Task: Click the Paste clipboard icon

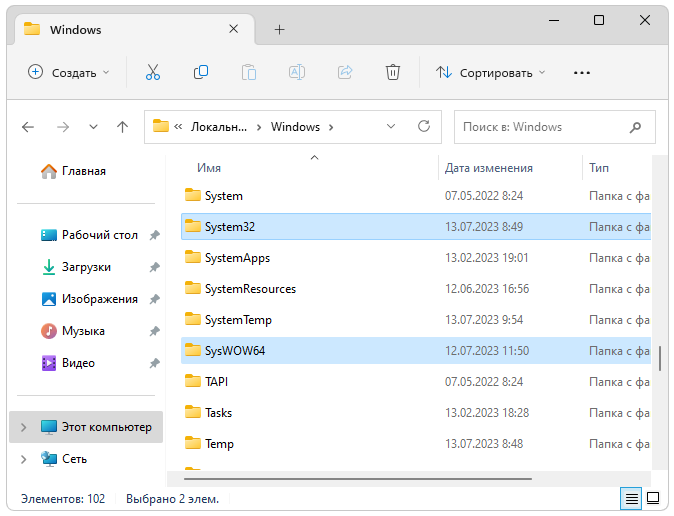Action: [249, 72]
